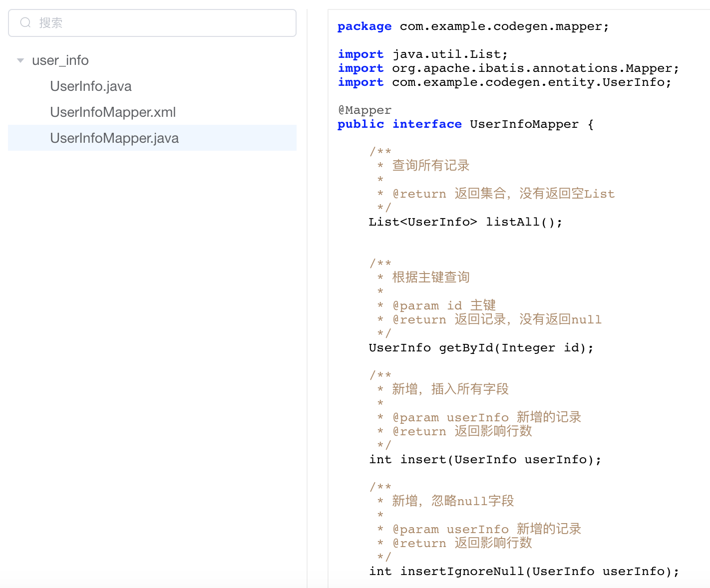
Task: Click the int insert(UserInfo userInfo) line
Action: (485, 460)
